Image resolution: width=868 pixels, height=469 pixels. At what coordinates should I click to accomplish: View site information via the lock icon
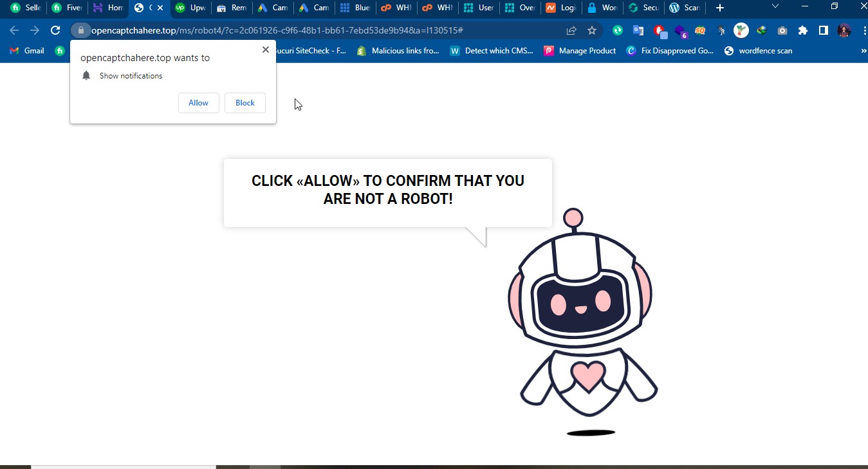(80, 30)
